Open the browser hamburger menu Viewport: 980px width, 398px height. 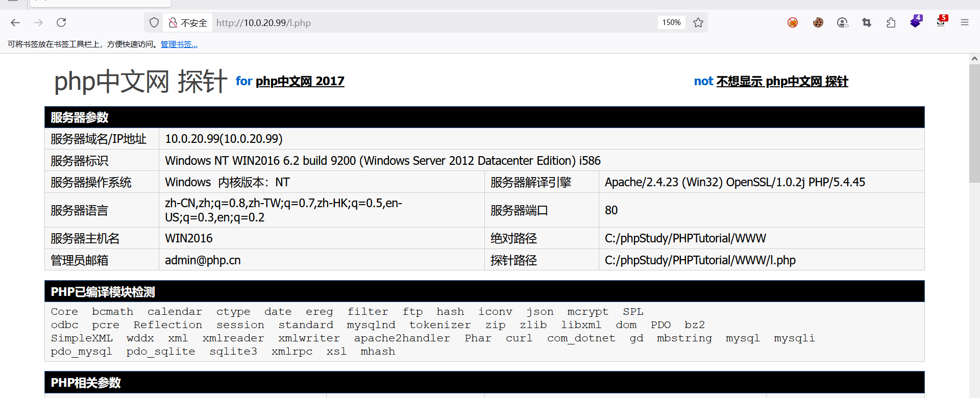click(x=965, y=22)
